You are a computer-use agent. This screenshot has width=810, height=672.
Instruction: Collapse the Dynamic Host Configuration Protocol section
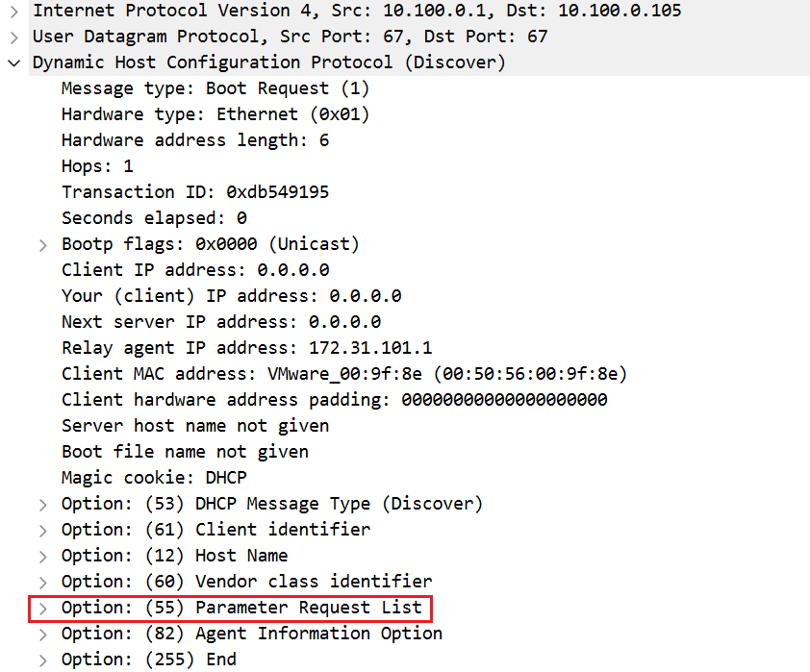[x=13, y=62]
